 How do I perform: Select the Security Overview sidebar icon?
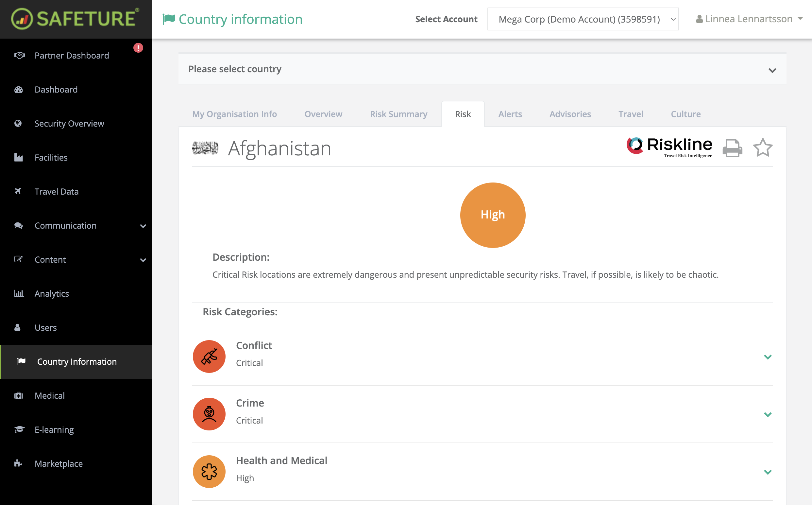tap(18, 123)
